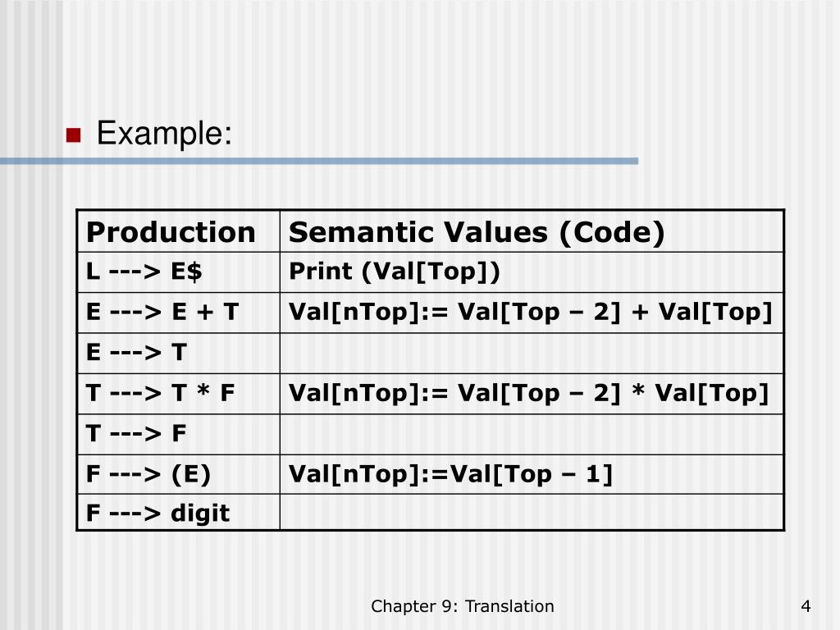This screenshot has width=840, height=630.
Task: Click the Val[Top – 2] * Val[Top] code cell
Action: tap(528, 394)
